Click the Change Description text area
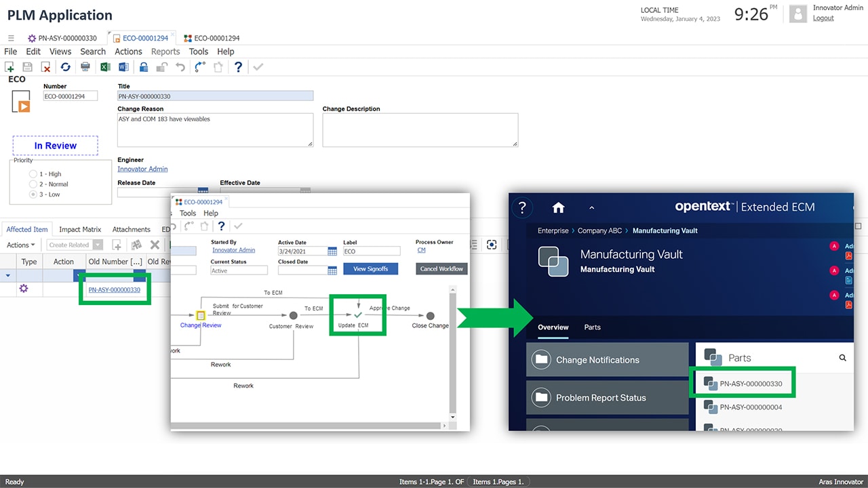 coord(420,129)
